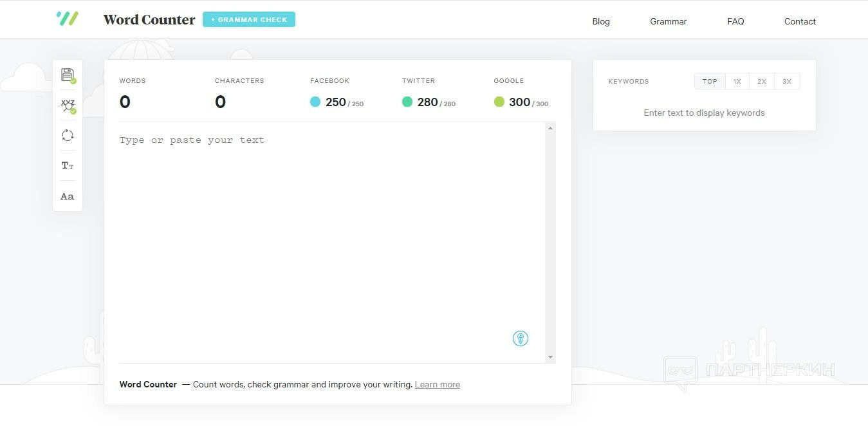Click the TWITTER limit label
The image size is (868, 426).
tap(418, 81)
